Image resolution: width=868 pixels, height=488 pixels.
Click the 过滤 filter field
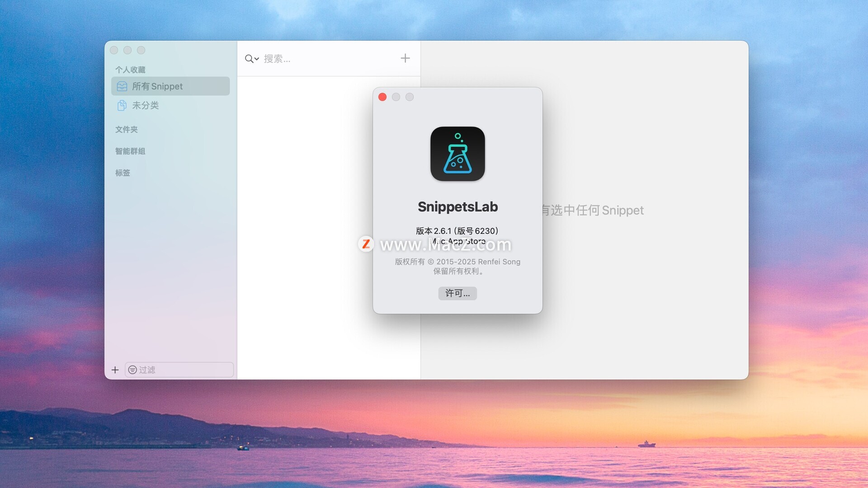point(179,370)
